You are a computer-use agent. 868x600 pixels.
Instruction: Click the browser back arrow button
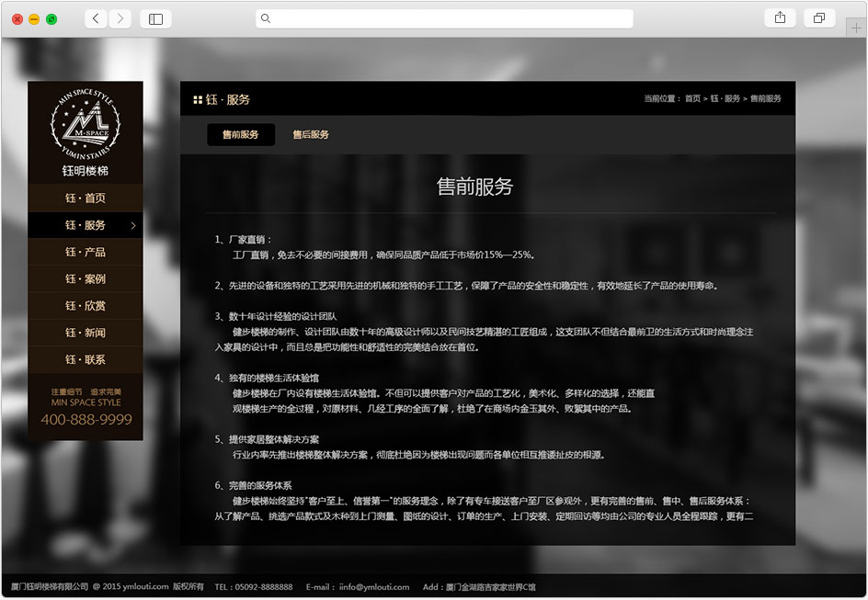(96, 18)
